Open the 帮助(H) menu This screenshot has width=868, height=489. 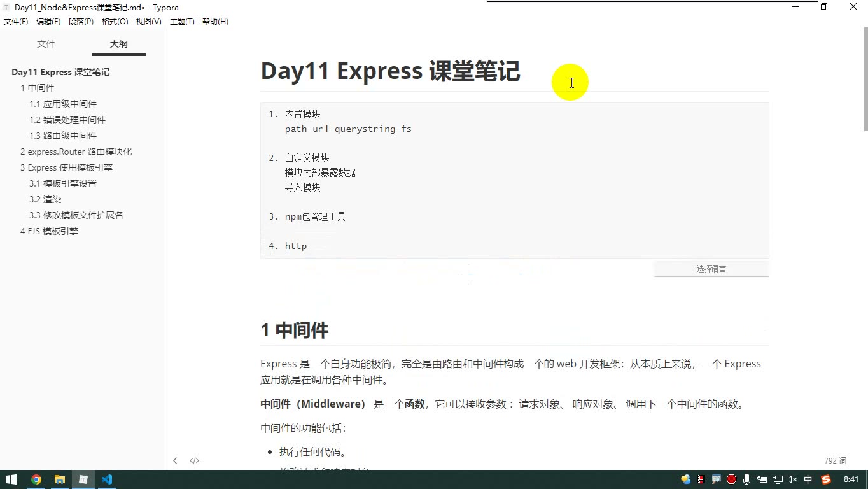pyautogui.click(x=215, y=22)
